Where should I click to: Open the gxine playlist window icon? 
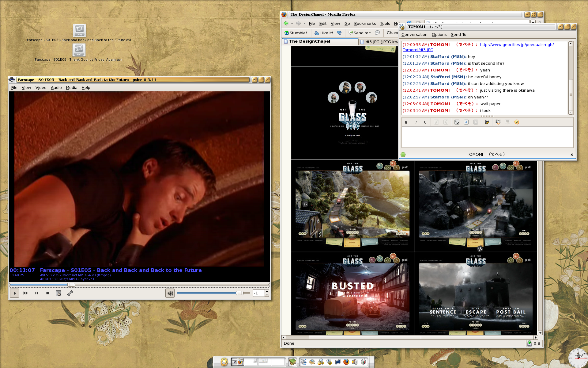click(x=58, y=293)
